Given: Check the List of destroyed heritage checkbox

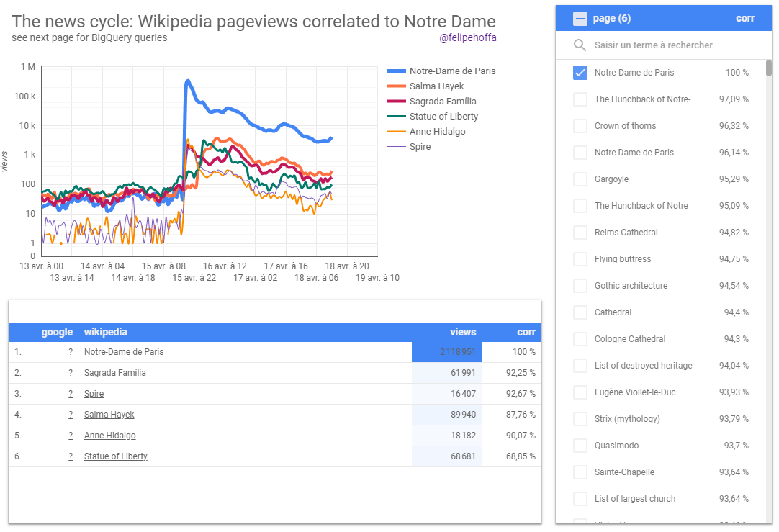Looking at the screenshot, I should click(580, 366).
